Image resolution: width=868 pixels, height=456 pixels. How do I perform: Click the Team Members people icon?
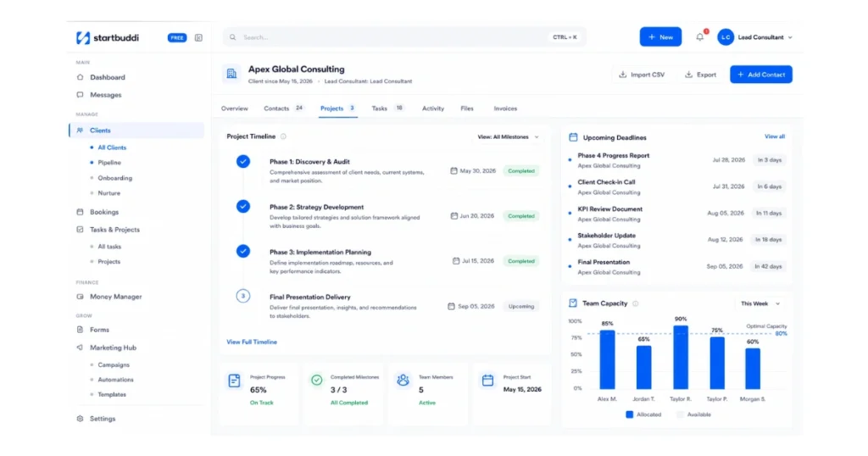pyautogui.click(x=403, y=381)
